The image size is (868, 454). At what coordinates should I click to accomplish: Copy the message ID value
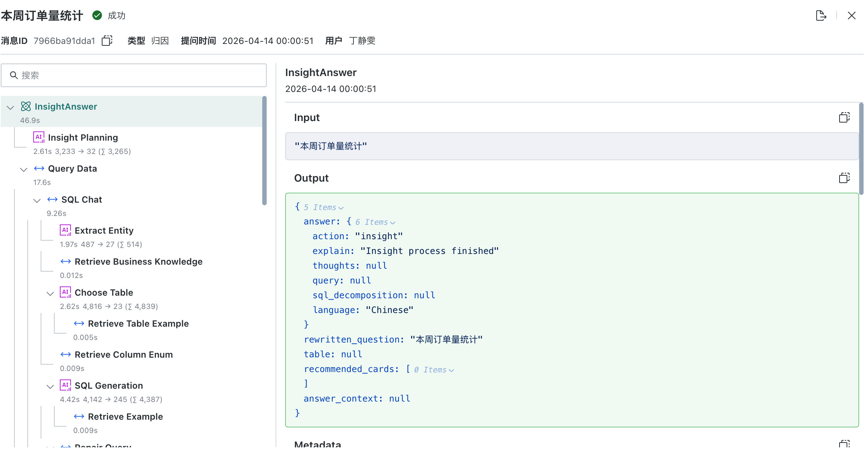coord(107,41)
